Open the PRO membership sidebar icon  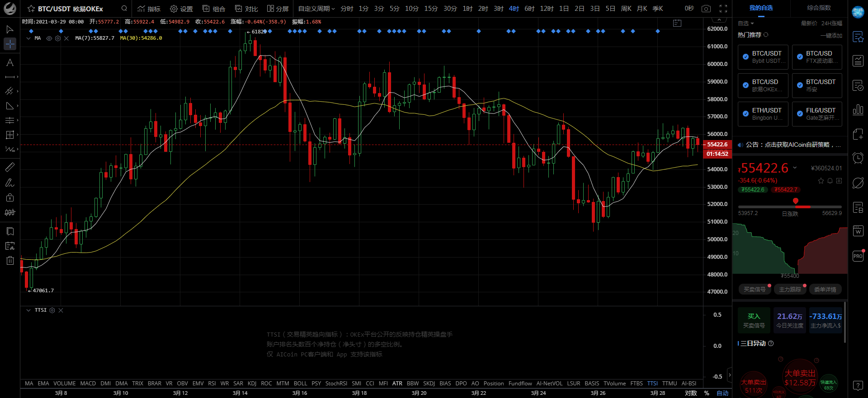[x=858, y=256]
